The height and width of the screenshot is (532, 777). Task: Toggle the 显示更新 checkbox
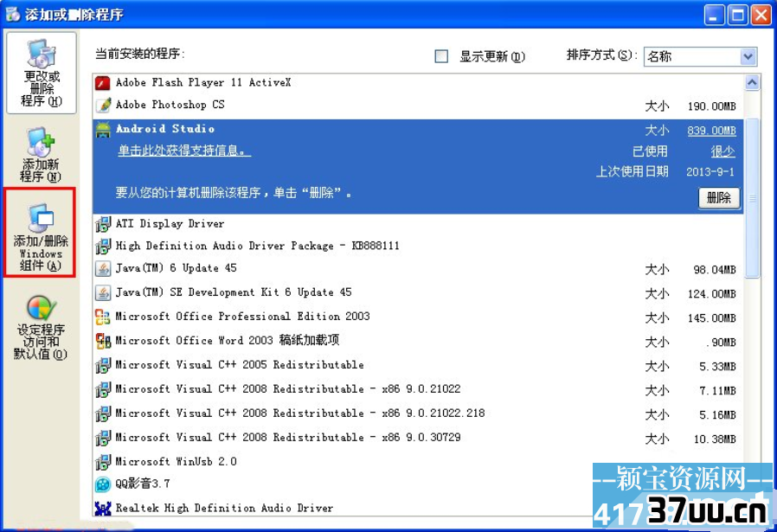pos(441,56)
